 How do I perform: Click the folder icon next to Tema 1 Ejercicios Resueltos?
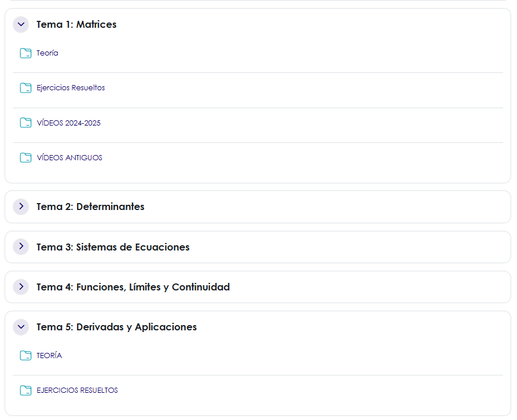(25, 88)
